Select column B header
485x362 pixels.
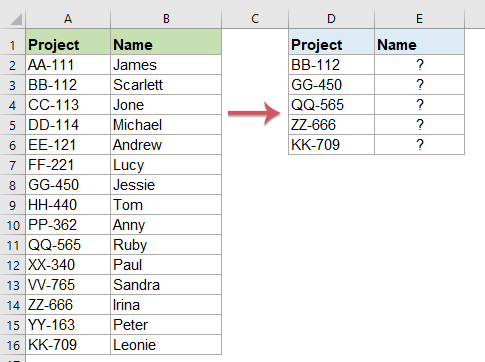(x=166, y=19)
